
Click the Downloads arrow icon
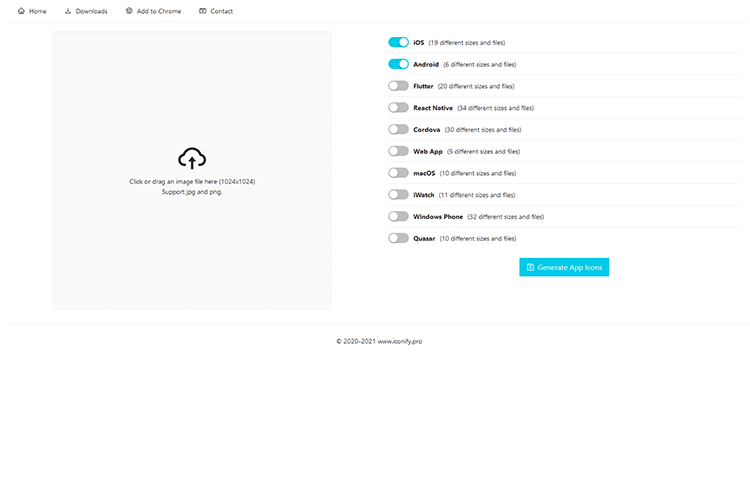click(x=68, y=11)
